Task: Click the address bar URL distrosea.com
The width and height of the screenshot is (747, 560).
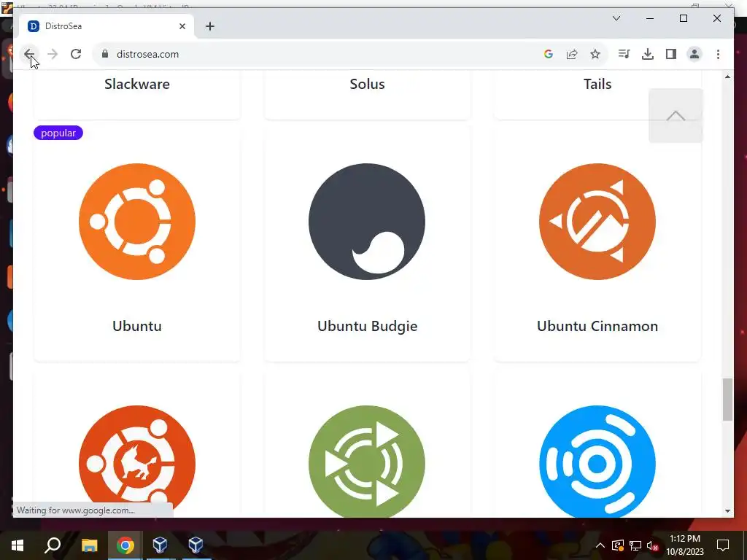Action: 147,54
